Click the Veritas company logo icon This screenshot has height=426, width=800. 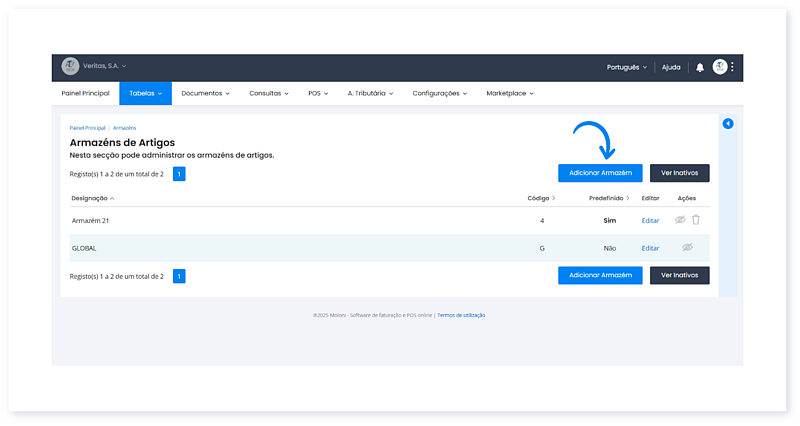pos(70,66)
